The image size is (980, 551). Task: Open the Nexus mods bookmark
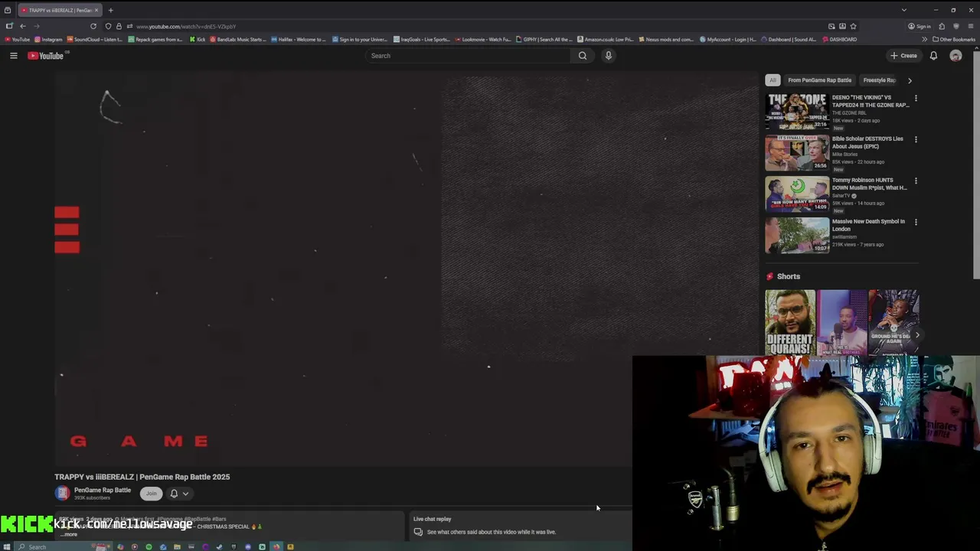point(666,39)
